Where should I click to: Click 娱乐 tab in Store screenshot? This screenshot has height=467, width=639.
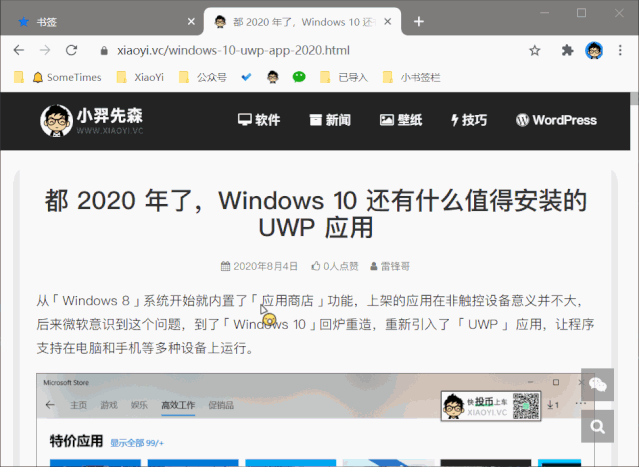point(139,405)
